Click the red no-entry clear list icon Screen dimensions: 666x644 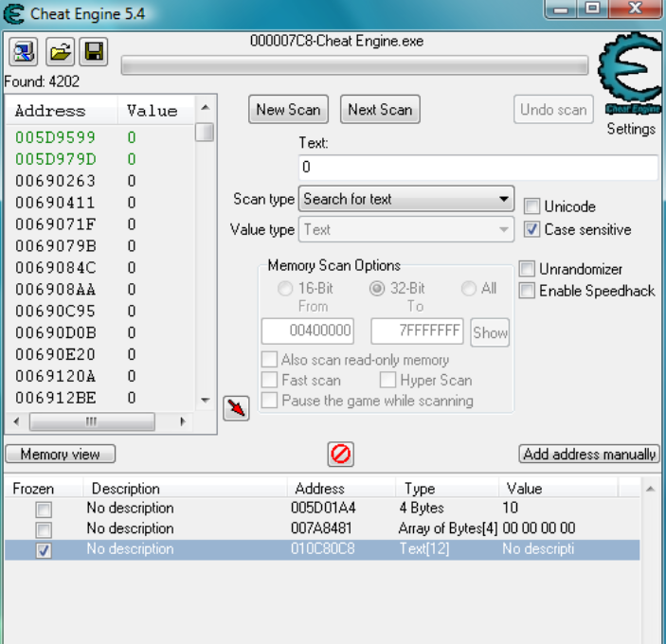point(341,455)
